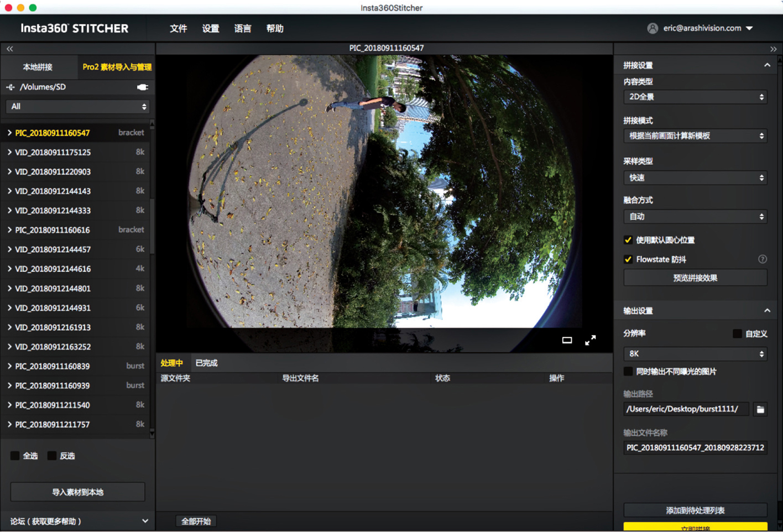Click the SD card source icon beside /Volumes/SD
The height and width of the screenshot is (532, 783).
pyautogui.click(x=11, y=87)
